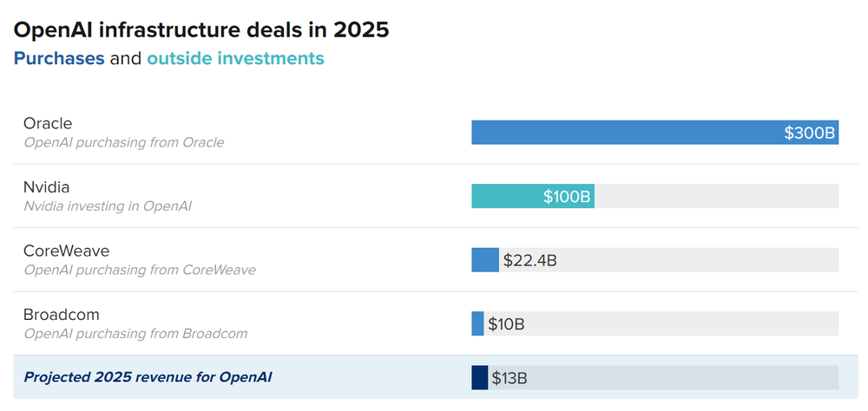
Task: Click the $300B value on Oracle's bar
Action: [x=809, y=133]
